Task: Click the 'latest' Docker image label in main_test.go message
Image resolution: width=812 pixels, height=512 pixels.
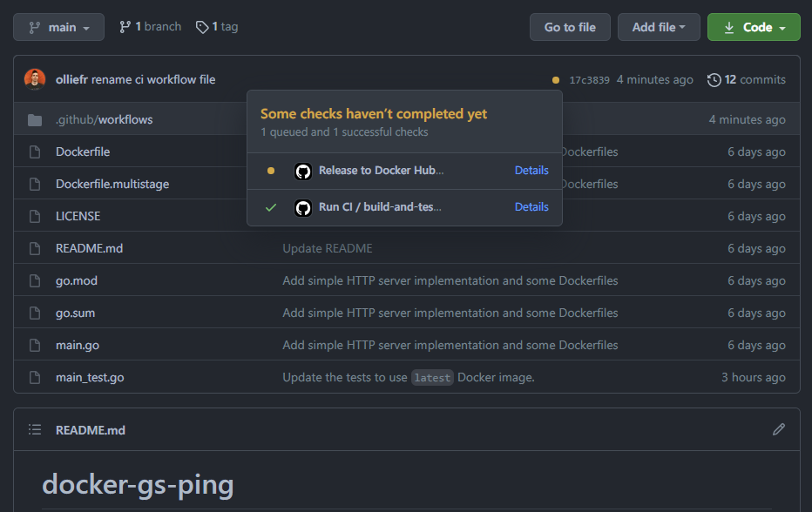Action: coord(433,377)
